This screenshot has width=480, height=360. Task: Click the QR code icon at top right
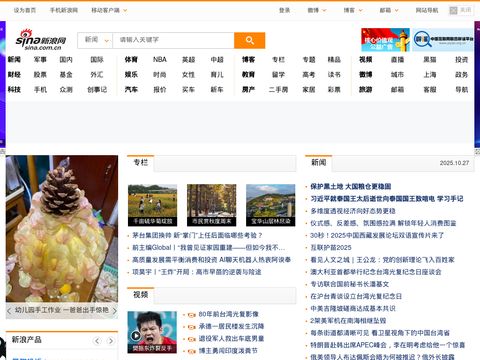tap(453, 10)
